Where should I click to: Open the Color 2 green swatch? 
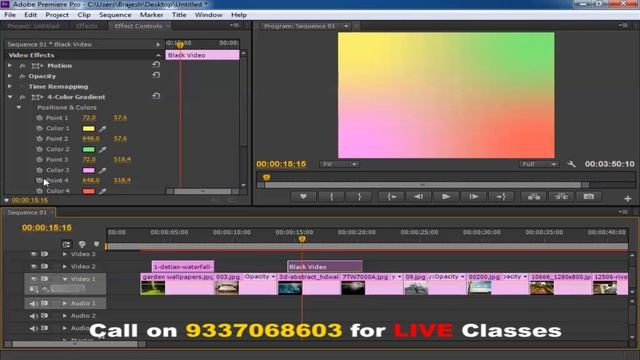tap(89, 149)
